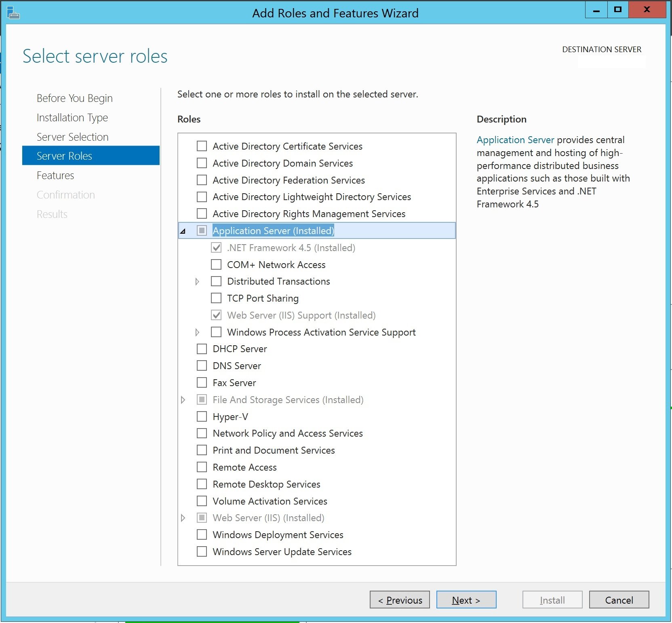Check Active Directory Federation Services

(x=202, y=180)
